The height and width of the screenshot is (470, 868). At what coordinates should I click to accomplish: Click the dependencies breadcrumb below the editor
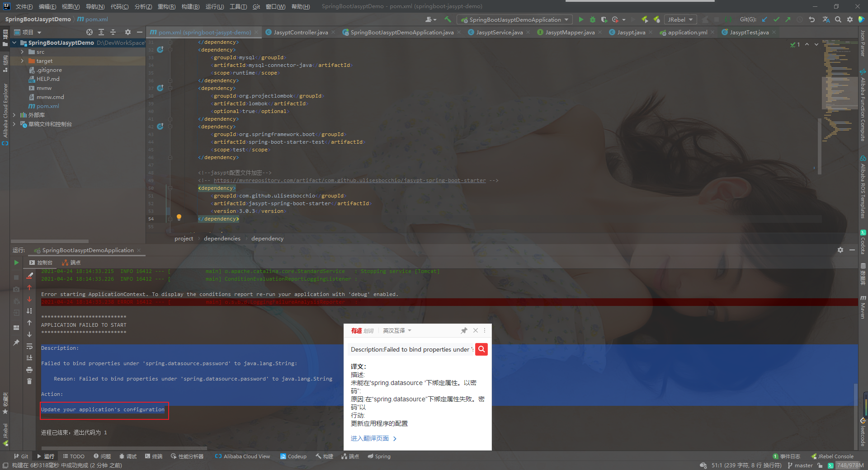(222, 238)
